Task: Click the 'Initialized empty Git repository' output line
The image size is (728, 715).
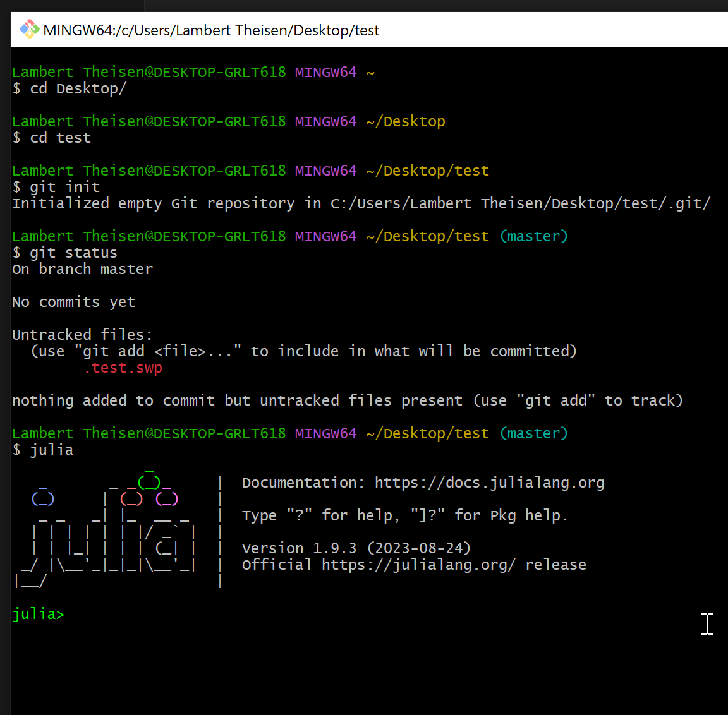Action: pyautogui.click(x=361, y=203)
